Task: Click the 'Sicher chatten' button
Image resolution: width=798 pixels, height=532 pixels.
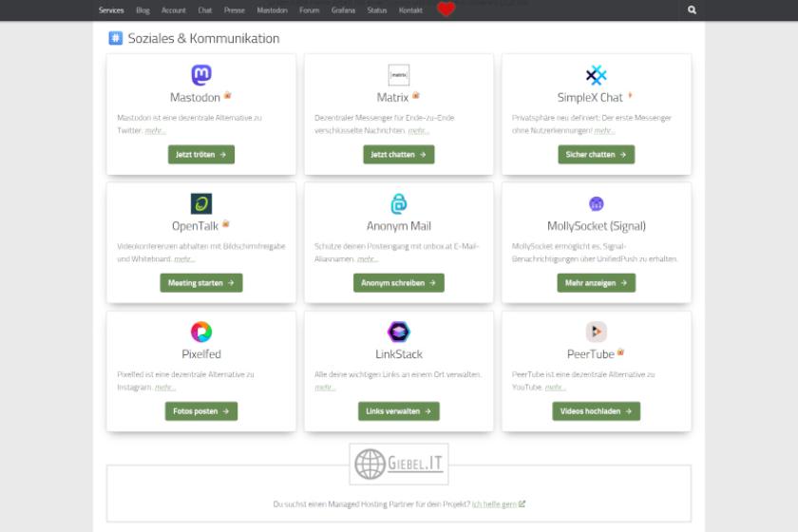Action: point(596,154)
